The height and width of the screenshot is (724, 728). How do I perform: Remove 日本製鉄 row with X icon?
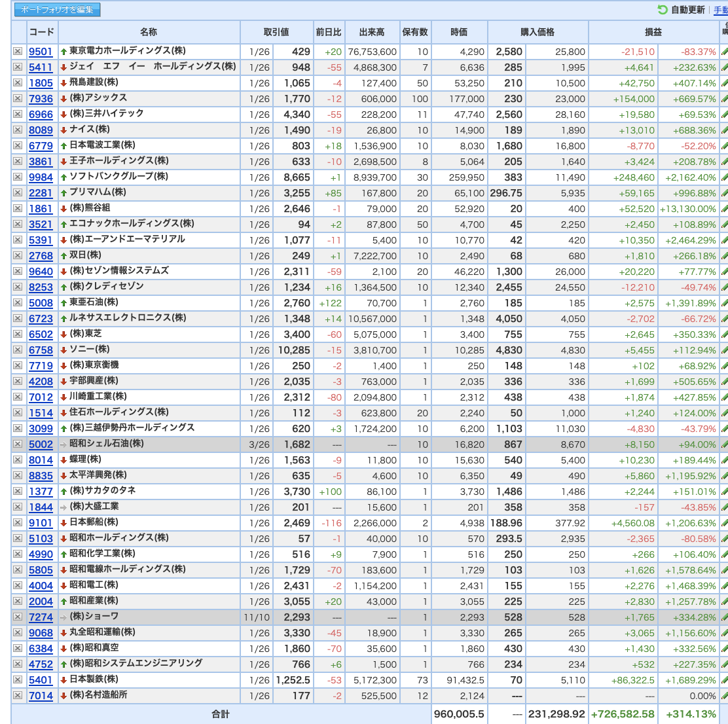point(18,679)
